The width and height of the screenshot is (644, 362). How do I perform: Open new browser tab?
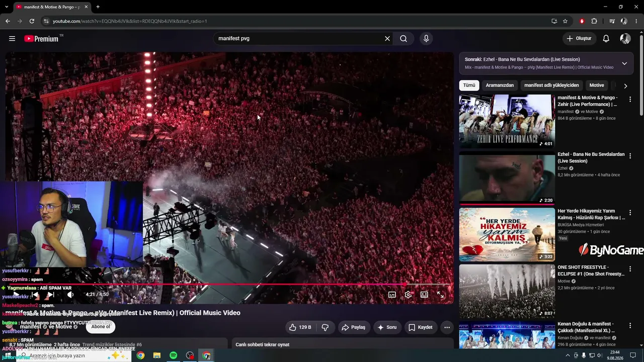(x=98, y=7)
